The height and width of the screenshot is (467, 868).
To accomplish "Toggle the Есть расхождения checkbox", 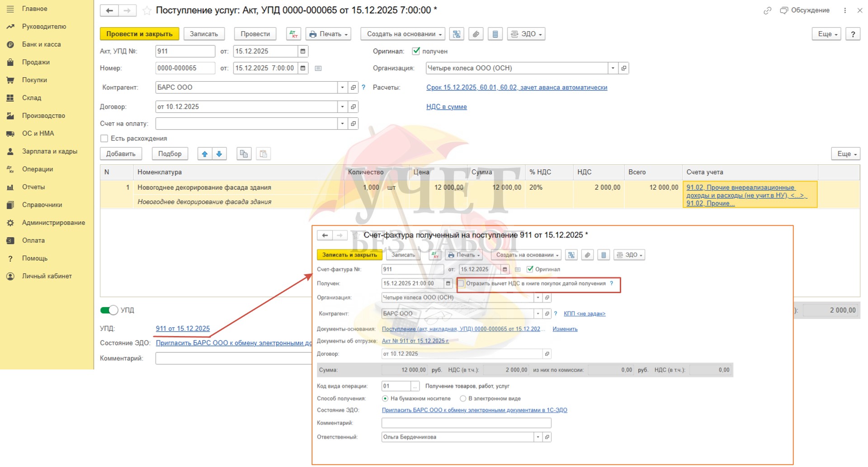I will [104, 139].
